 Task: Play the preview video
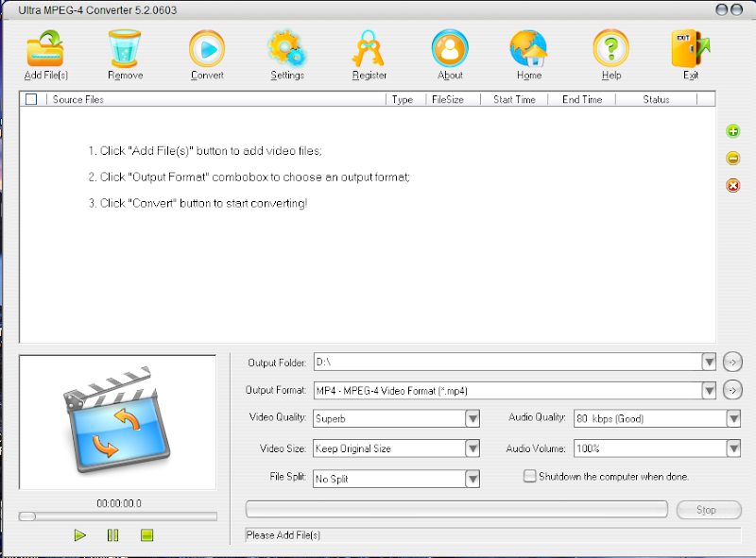coord(80,535)
